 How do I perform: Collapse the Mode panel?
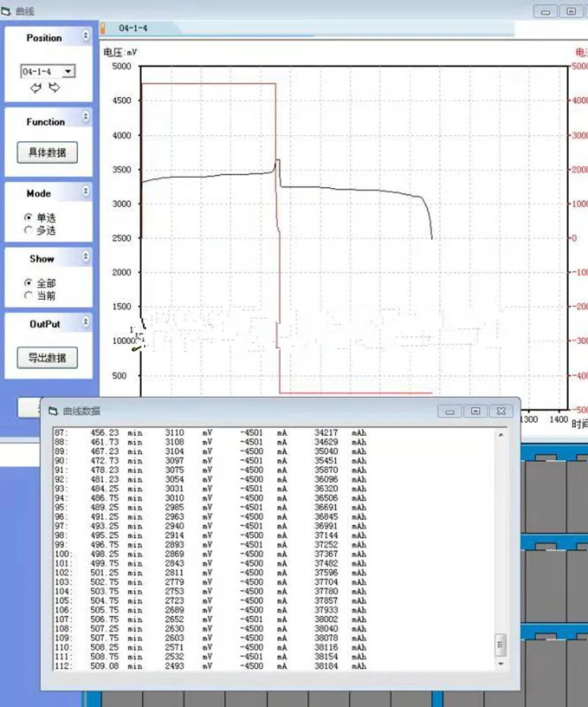[x=86, y=192]
